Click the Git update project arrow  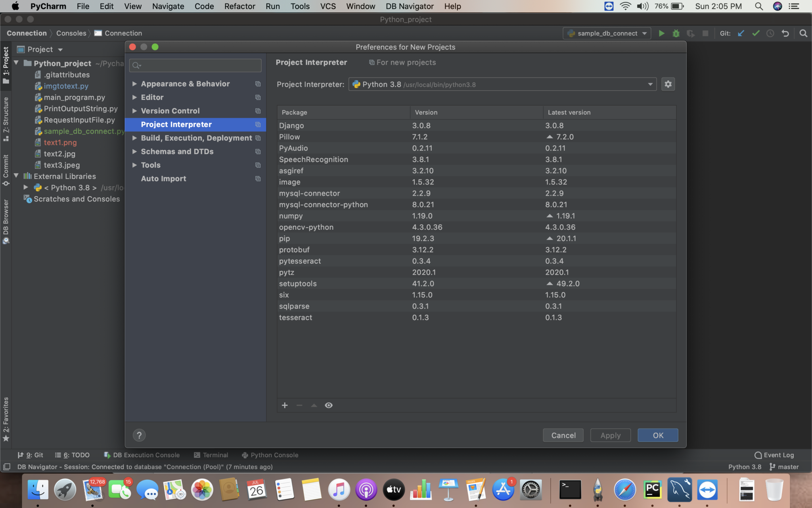tap(741, 33)
